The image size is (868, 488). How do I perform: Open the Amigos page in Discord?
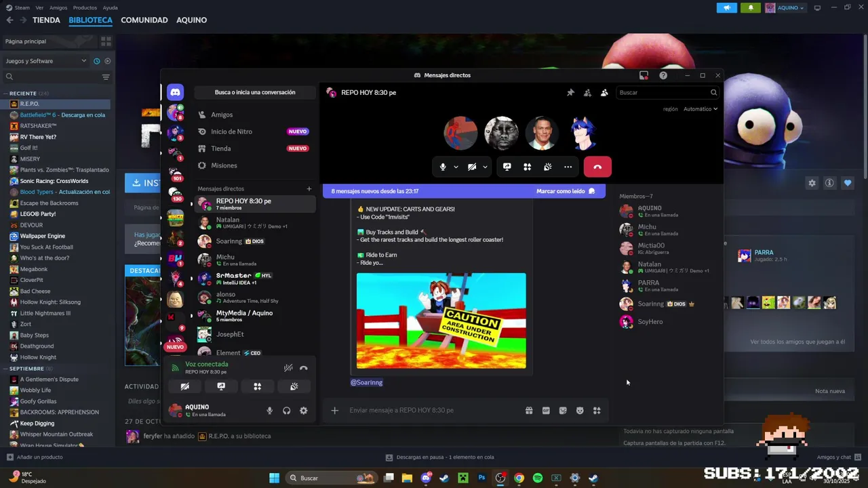tap(254, 115)
